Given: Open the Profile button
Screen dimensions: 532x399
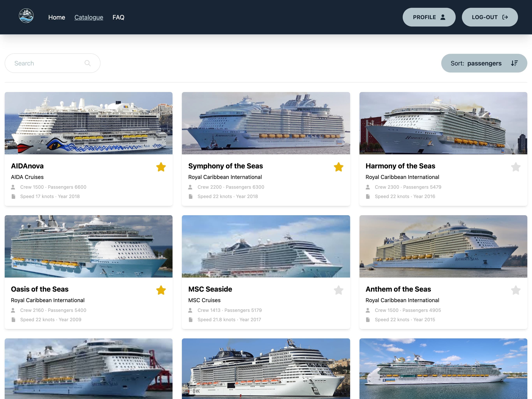Looking at the screenshot, I should point(429,17).
